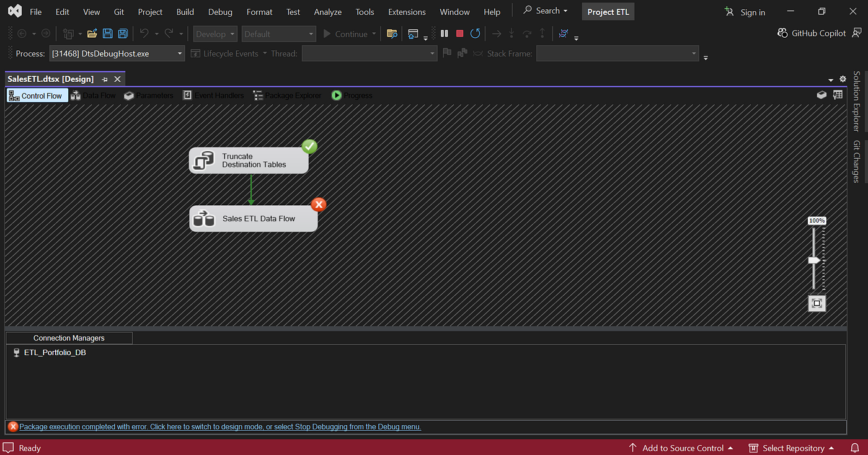Click the feedback icon beside GitHub Copilot

click(856, 33)
